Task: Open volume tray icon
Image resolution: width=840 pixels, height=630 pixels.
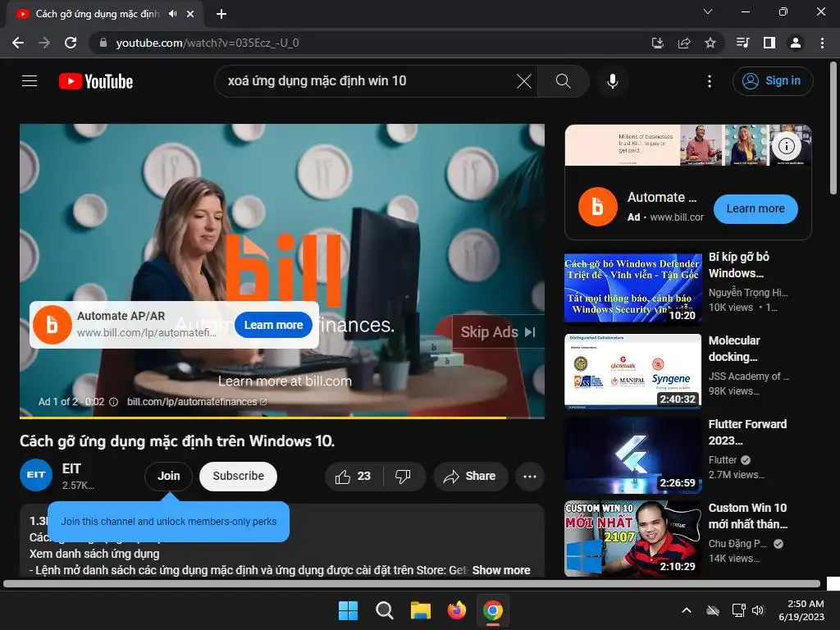Action: [x=758, y=610]
